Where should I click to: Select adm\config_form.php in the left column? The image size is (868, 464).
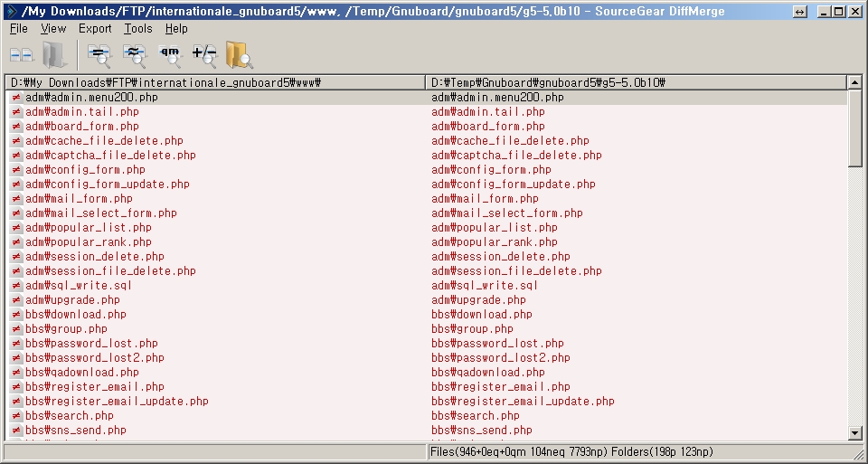(85, 170)
